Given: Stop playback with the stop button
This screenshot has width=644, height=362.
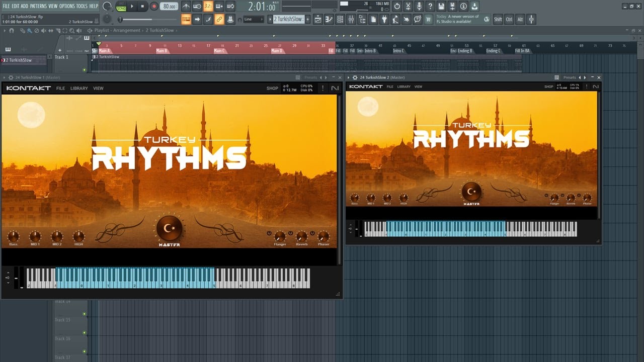Looking at the screenshot, I should tap(142, 7).
